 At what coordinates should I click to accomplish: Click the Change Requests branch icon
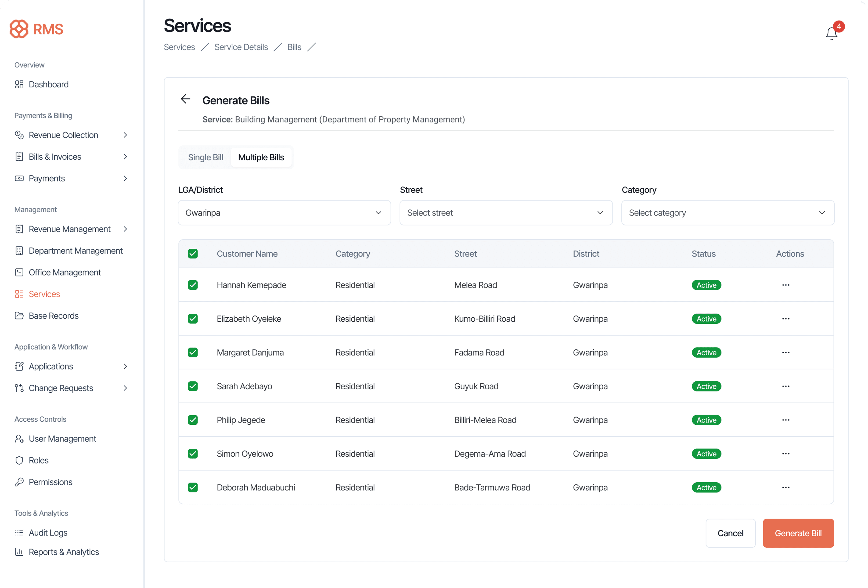pos(19,388)
